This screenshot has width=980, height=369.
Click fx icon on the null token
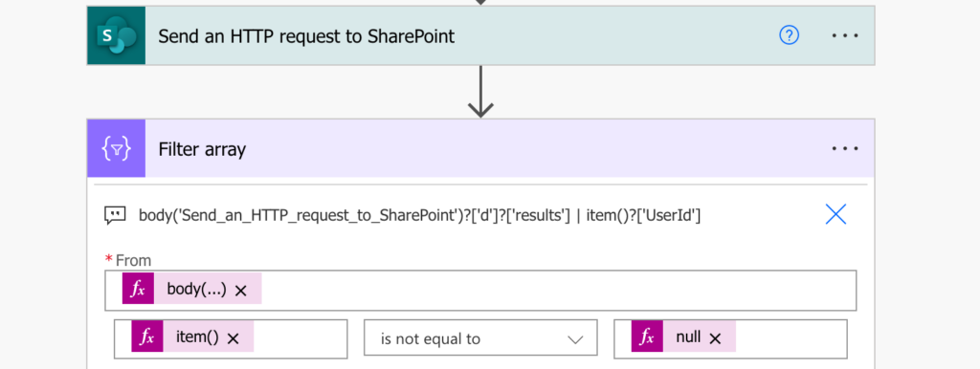click(x=647, y=337)
